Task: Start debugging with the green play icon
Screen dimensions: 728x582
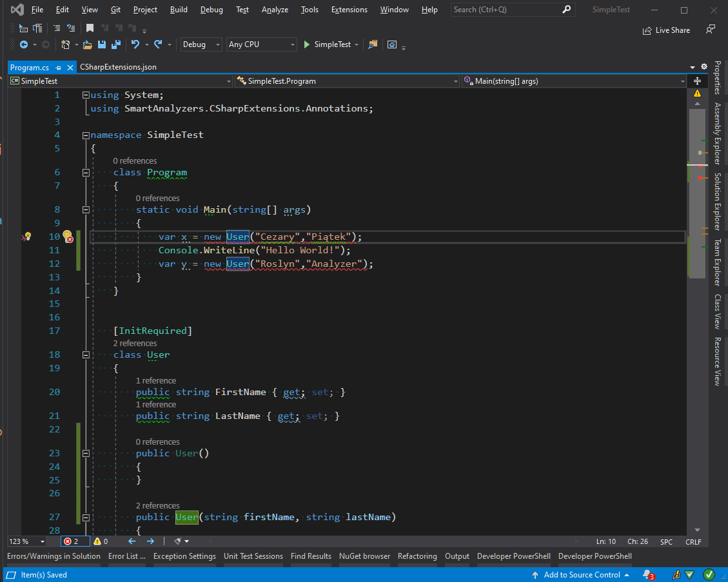Action: click(308, 44)
